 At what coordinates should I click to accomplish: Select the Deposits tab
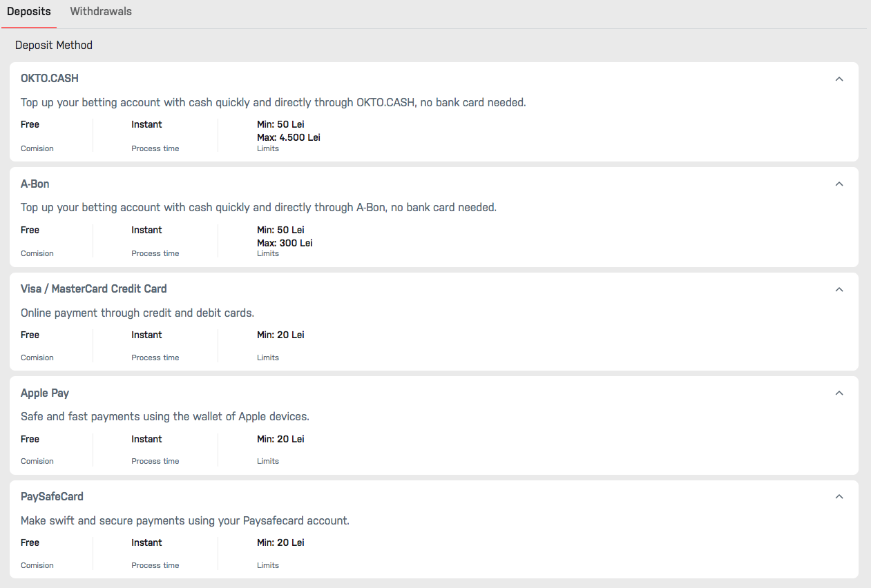coord(28,12)
